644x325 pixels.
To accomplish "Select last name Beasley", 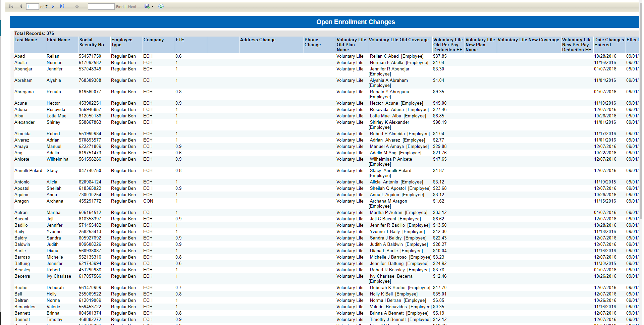I will click(x=22, y=270).
